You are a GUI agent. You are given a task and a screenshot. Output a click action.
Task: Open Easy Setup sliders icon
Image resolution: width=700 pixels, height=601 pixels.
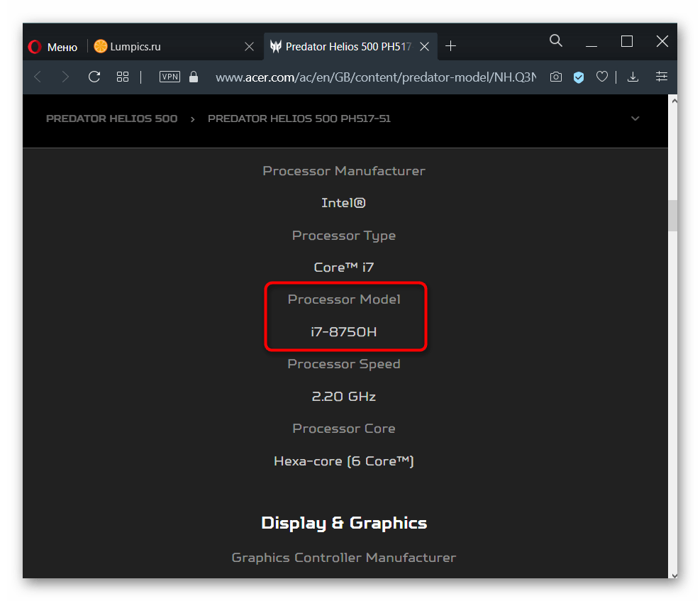coord(662,77)
